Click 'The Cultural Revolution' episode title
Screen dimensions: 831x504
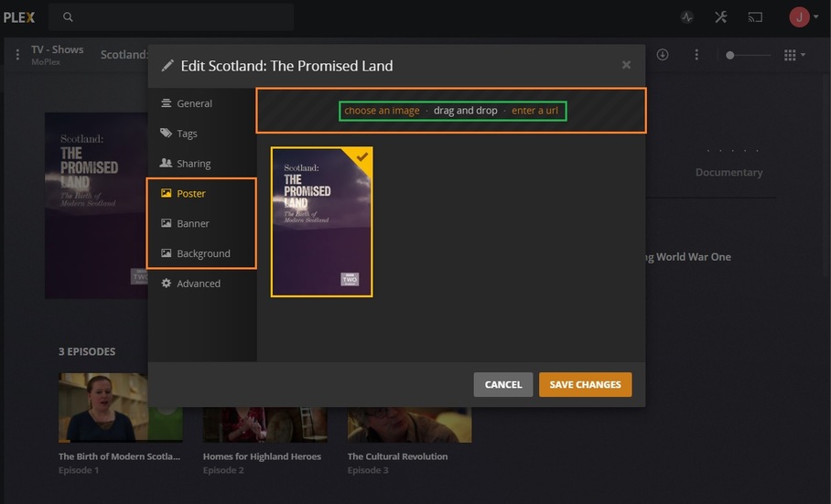[397, 456]
